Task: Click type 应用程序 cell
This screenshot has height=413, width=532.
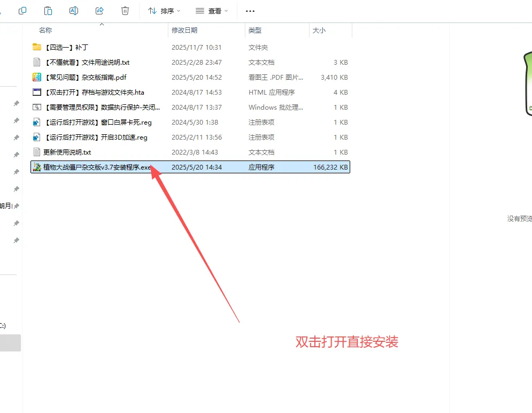Action: 261,167
